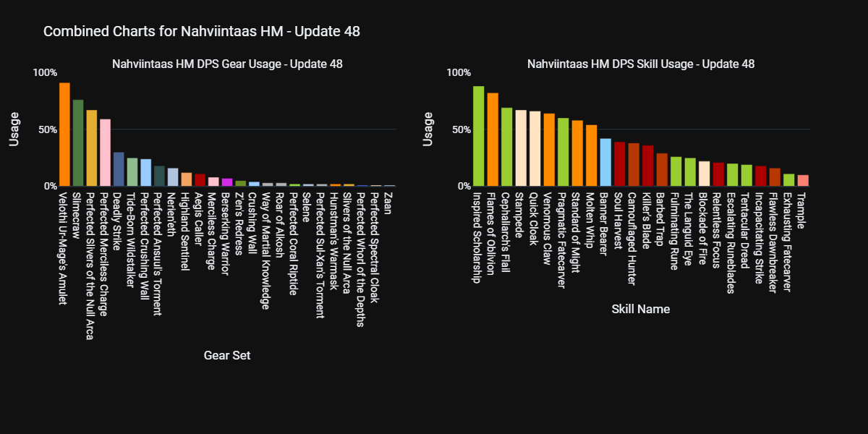This screenshot has height=434, width=868.
Task: Click the Velothi Ur-Mage's Amulet orange bar
Action: 64,135
